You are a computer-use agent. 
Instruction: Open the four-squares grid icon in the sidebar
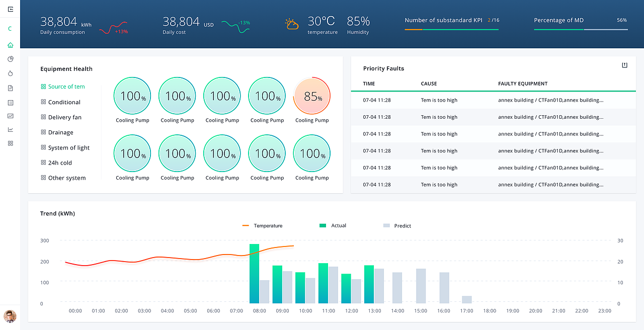coord(11,143)
